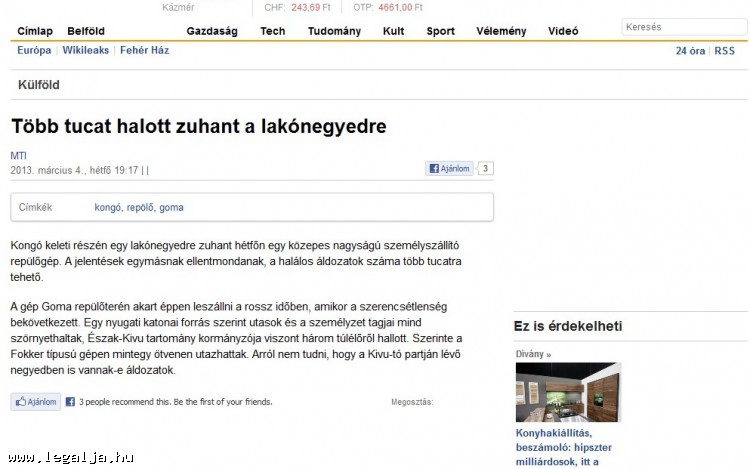The height and width of the screenshot is (469, 750).
Task: Open the Videó section
Action: click(562, 31)
